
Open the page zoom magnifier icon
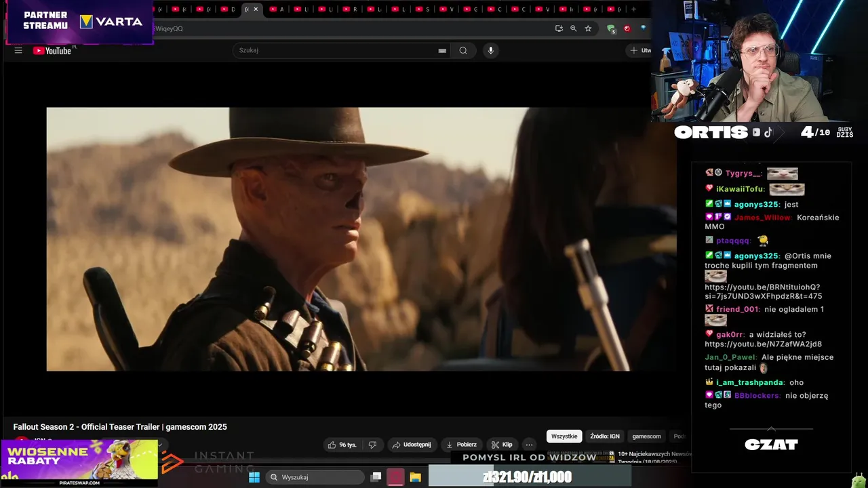(x=574, y=28)
